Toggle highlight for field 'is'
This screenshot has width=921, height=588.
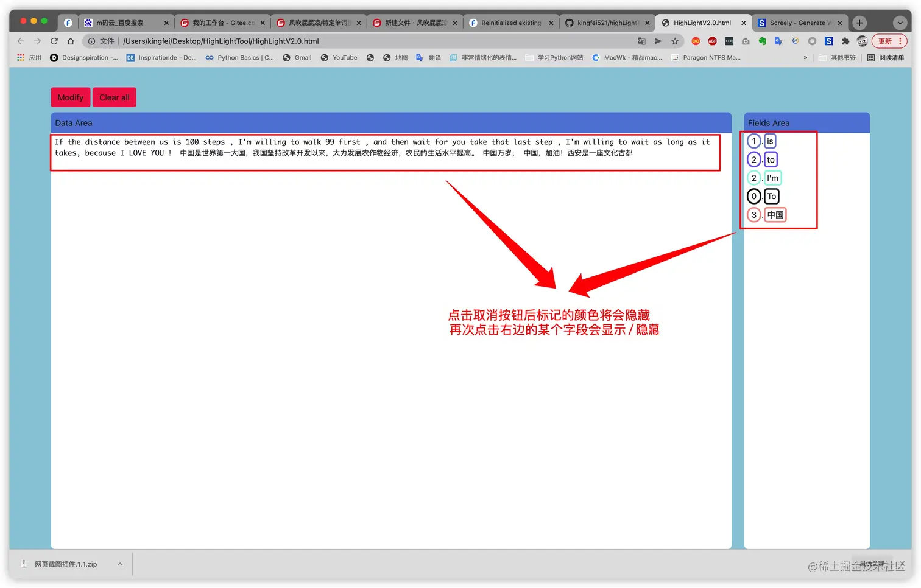coord(770,141)
